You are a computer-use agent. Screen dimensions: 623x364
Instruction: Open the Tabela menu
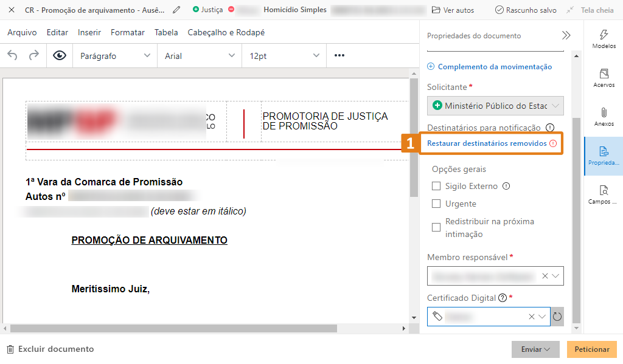click(165, 32)
